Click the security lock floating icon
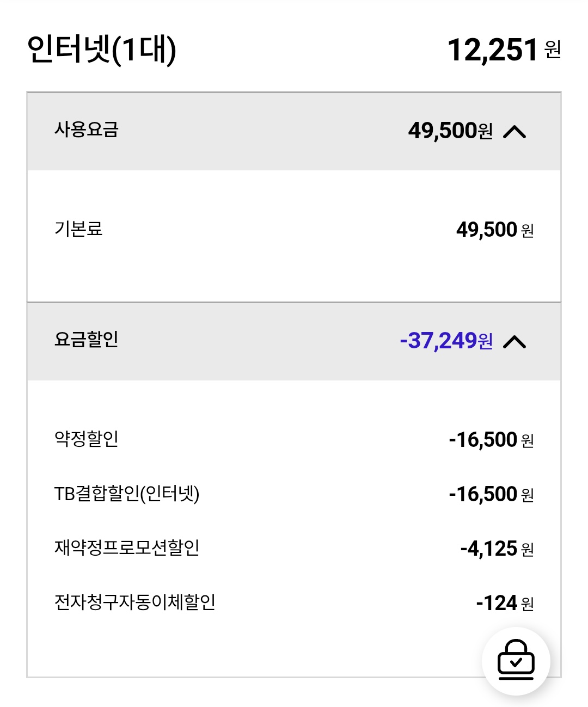 tap(516, 661)
